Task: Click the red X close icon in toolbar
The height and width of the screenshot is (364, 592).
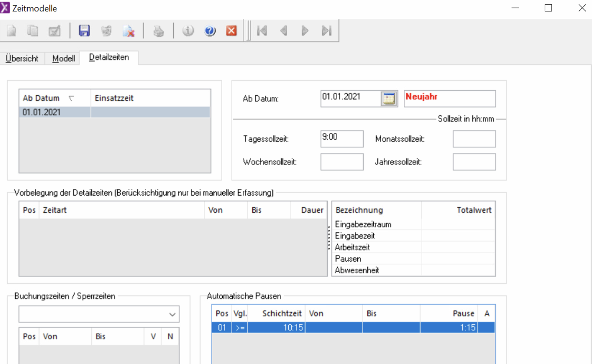Action: coord(232,31)
